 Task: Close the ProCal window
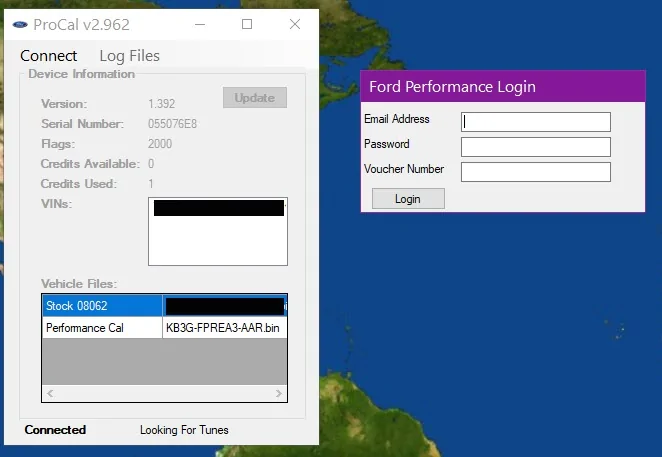tap(295, 24)
